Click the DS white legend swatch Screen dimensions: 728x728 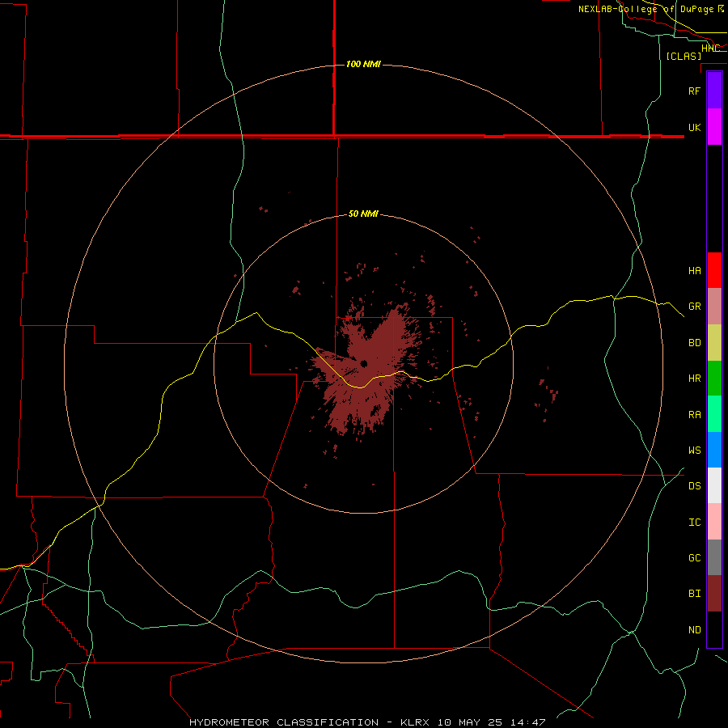(714, 485)
